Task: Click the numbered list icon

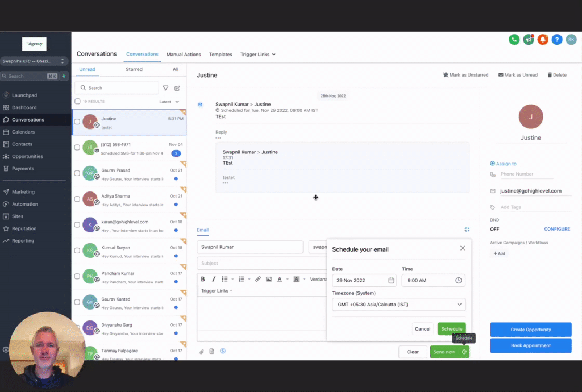Action: (x=241, y=280)
